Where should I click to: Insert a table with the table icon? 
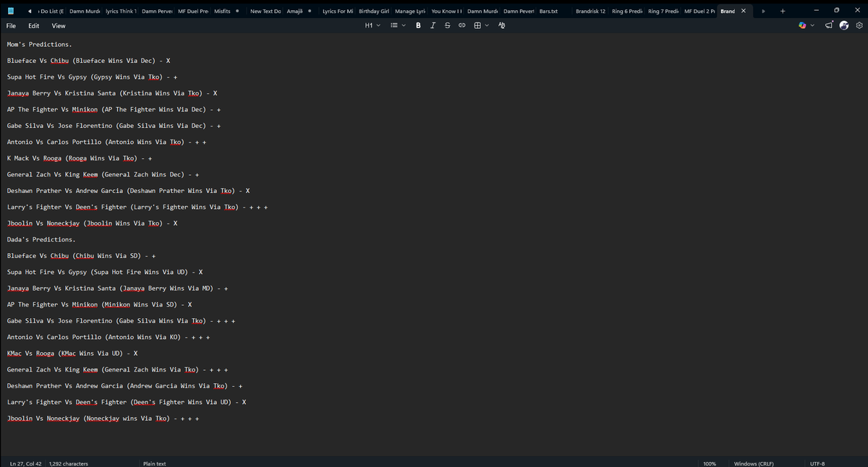[x=477, y=25]
